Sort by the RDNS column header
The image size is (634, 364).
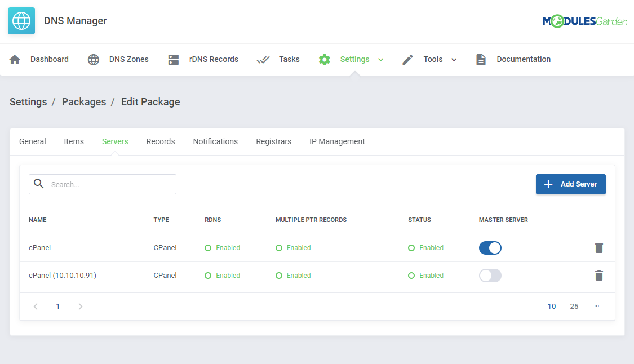pyautogui.click(x=212, y=220)
